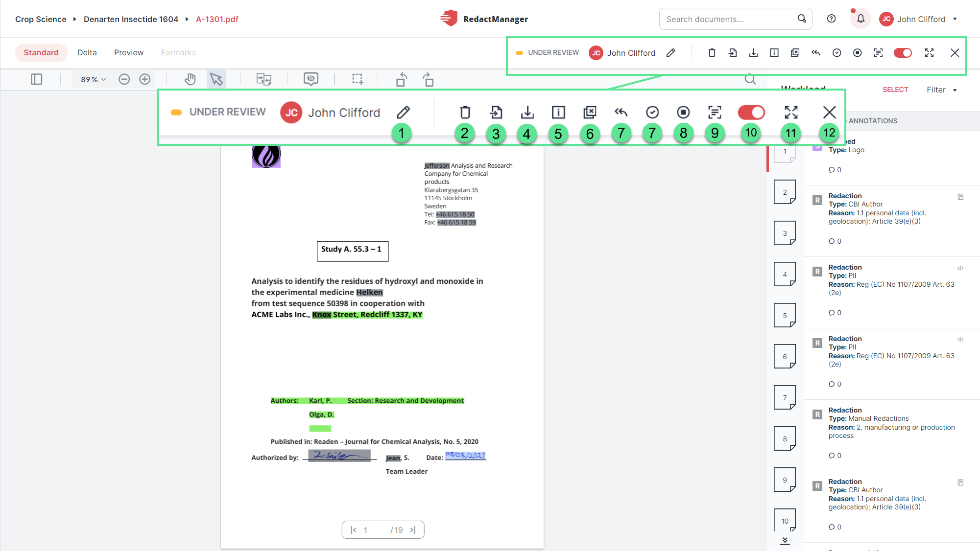The image size is (980, 551).
Task: Rotate page right using clockwise icon
Action: click(428, 79)
